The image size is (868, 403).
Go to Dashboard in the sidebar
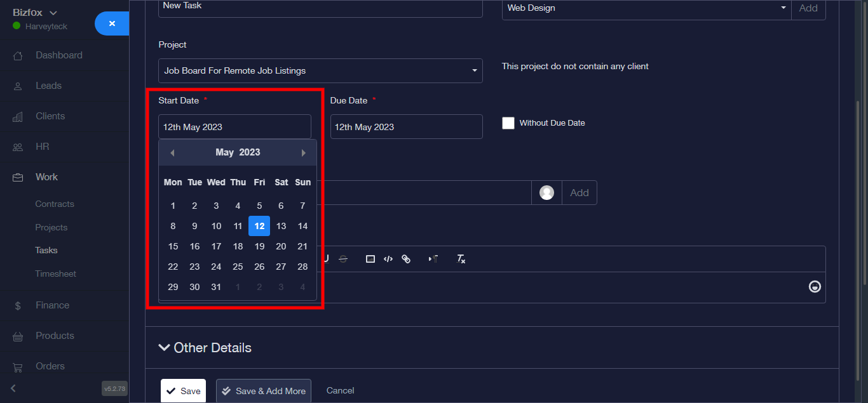tap(58, 55)
